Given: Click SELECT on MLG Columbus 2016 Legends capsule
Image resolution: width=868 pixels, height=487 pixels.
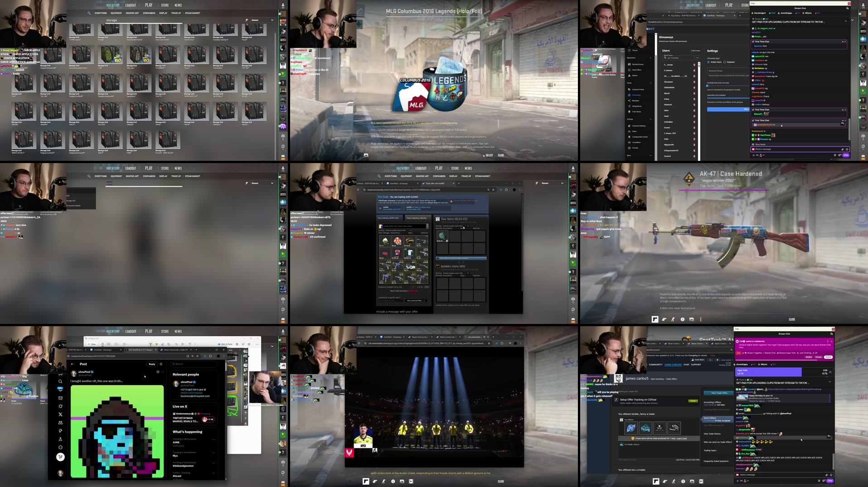Looking at the screenshot, I should (x=489, y=155).
